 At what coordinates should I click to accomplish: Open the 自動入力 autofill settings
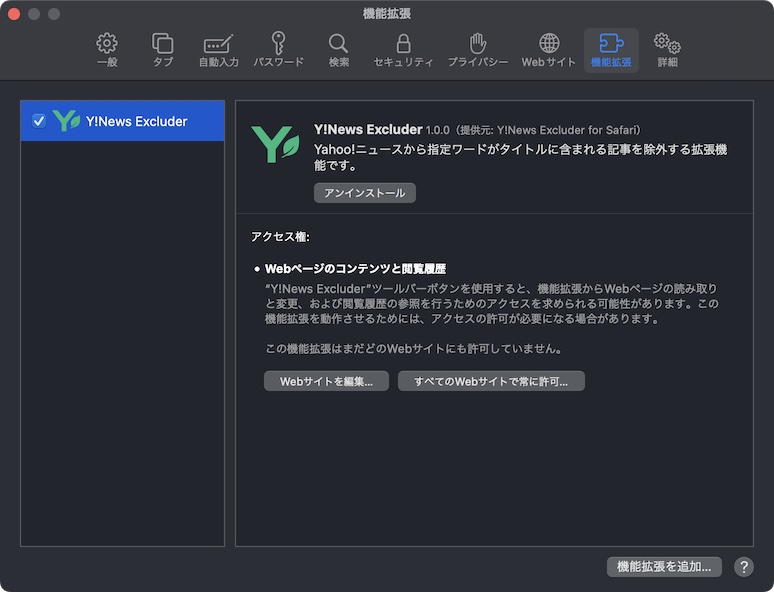pyautogui.click(x=218, y=50)
